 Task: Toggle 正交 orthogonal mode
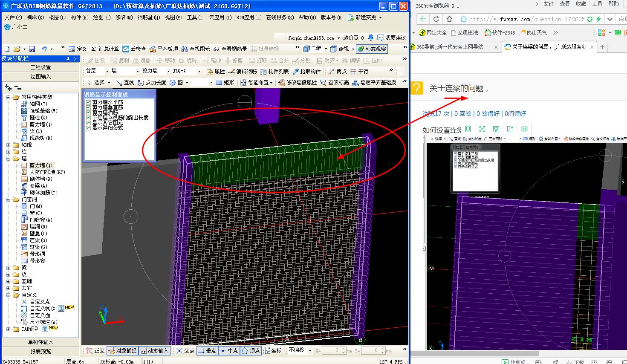95,350
